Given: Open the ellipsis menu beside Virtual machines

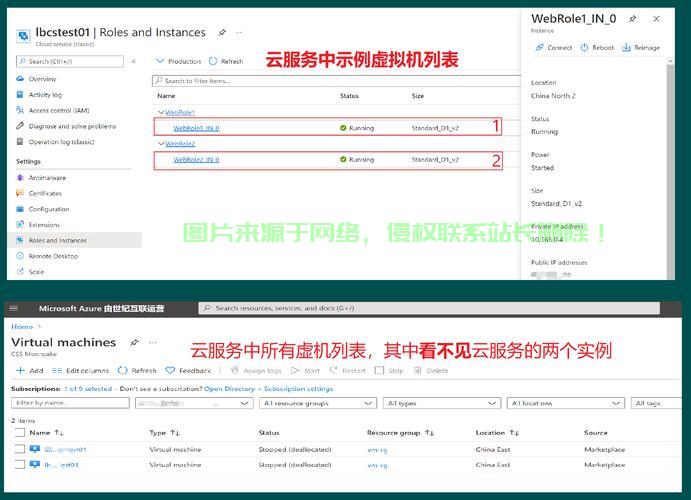Looking at the screenshot, I should [152, 342].
